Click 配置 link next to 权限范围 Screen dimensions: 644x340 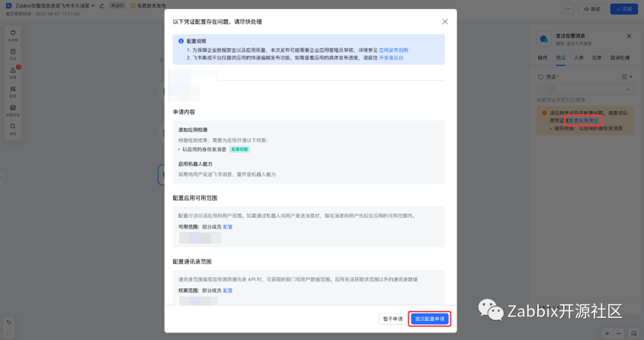228,291
